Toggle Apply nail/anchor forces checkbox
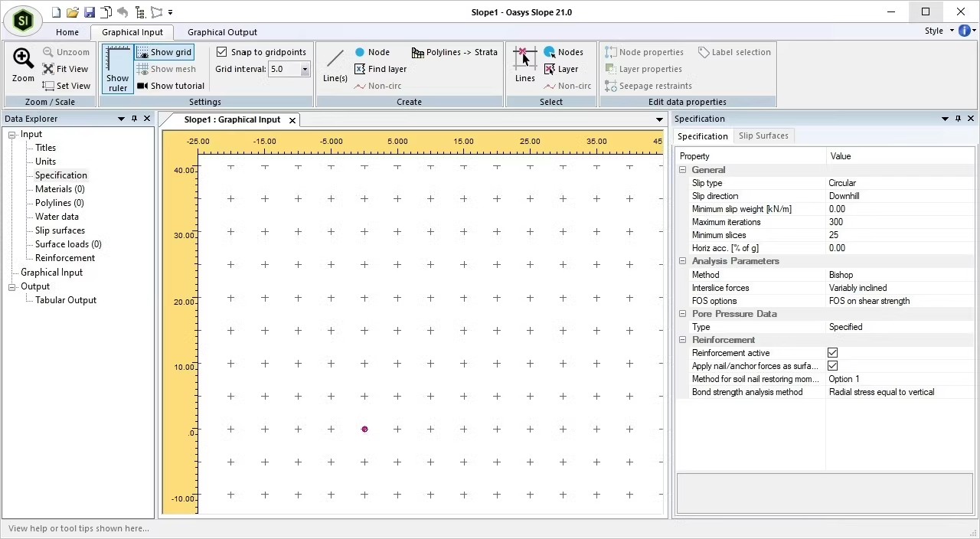This screenshot has height=539, width=980. pos(832,366)
